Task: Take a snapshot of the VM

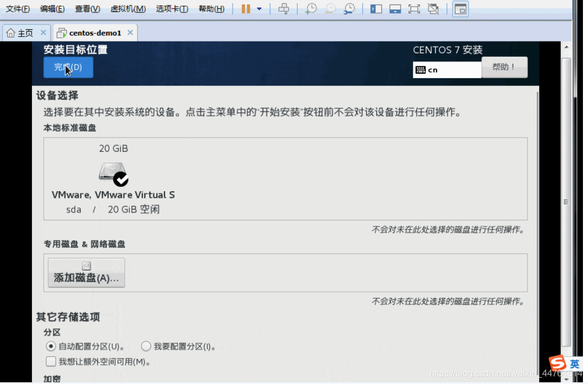Action: coord(311,8)
